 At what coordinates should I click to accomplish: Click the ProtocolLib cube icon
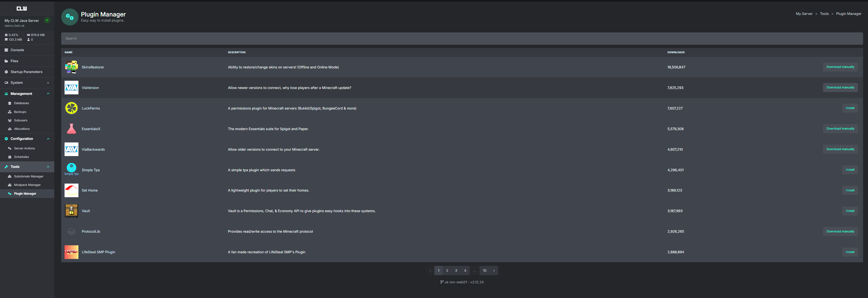[x=71, y=231]
